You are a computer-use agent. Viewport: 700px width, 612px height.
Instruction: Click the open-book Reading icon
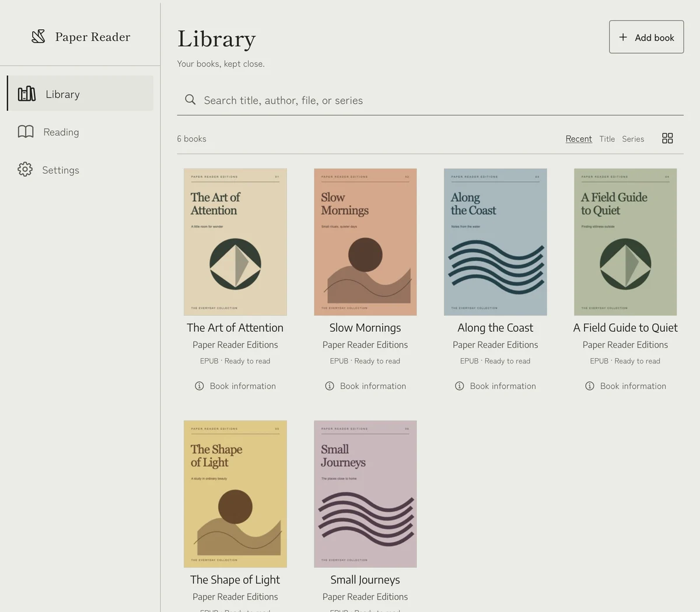point(26,132)
